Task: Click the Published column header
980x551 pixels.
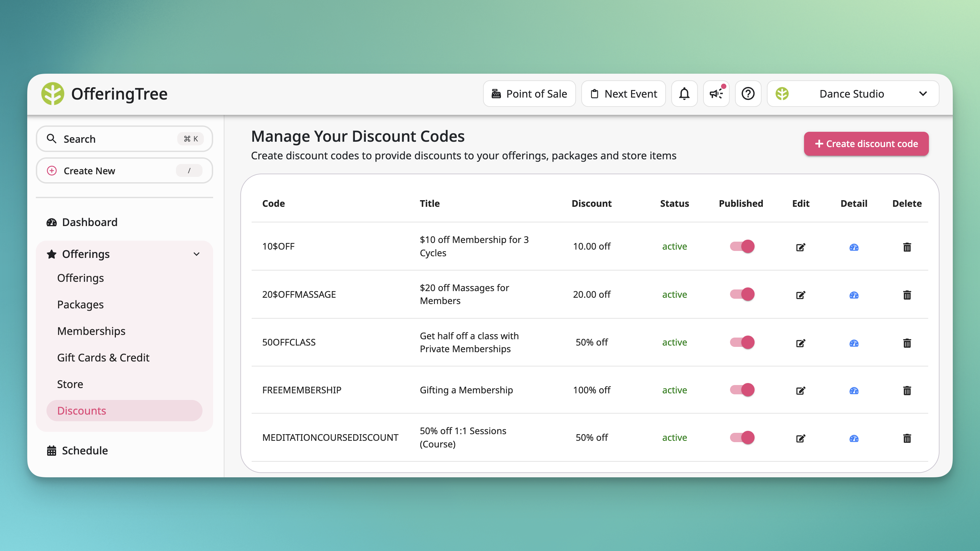Action: point(741,203)
